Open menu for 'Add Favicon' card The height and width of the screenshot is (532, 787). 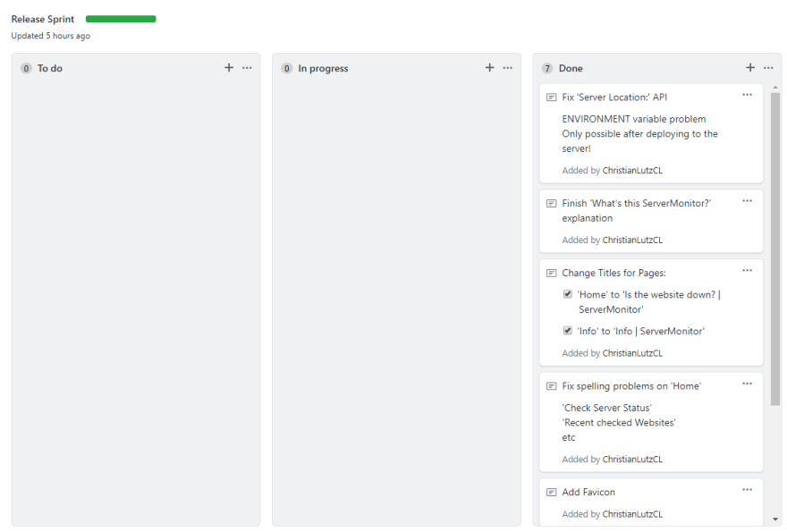coord(748,490)
